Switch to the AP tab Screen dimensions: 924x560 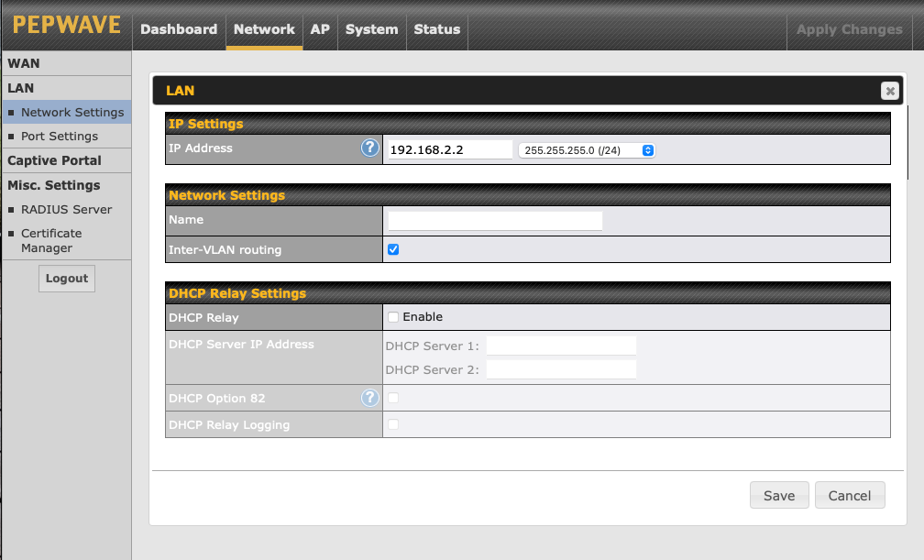point(320,29)
